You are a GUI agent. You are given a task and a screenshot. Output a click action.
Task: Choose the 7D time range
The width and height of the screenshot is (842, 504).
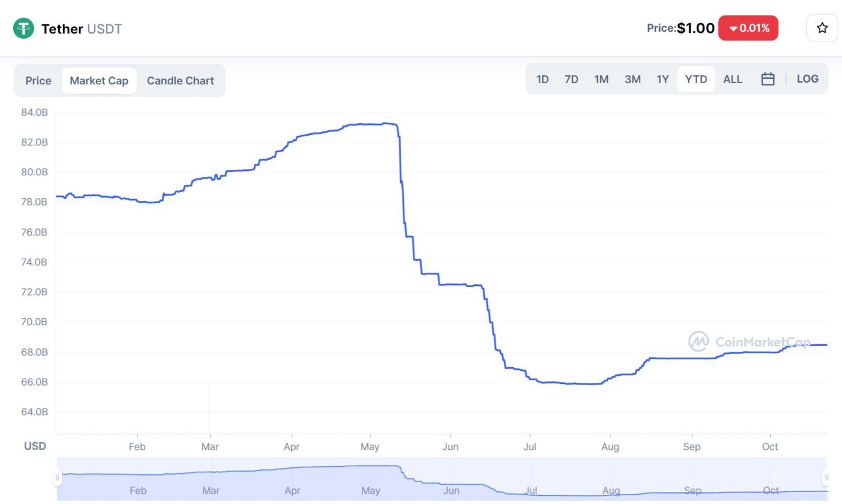[571, 79]
